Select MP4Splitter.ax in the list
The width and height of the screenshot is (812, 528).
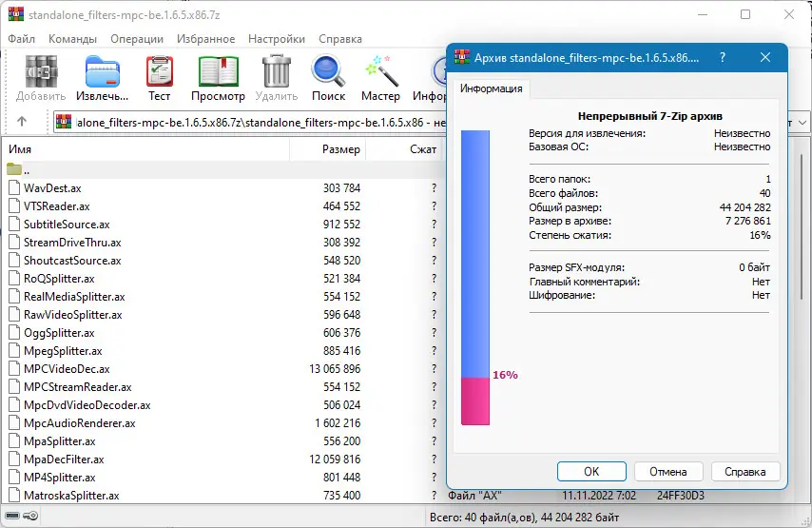222,478
